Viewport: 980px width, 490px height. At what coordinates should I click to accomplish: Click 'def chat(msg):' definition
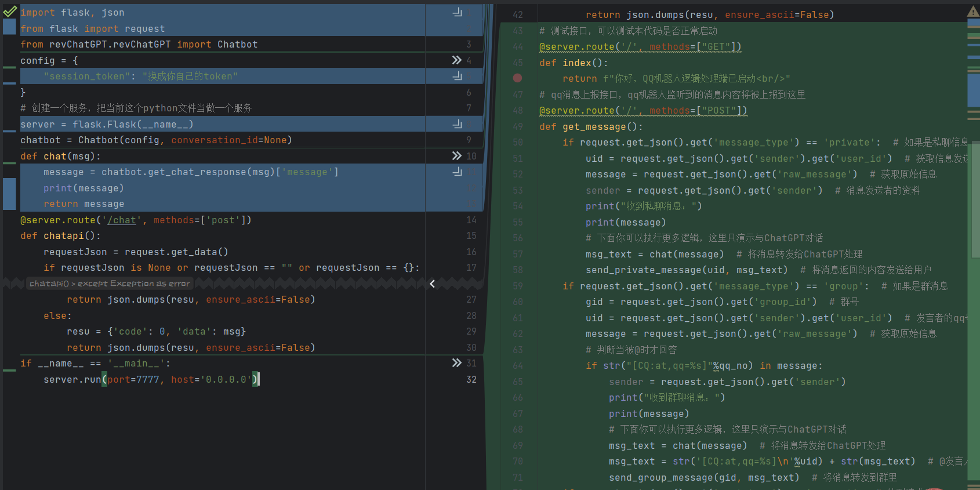(61, 157)
